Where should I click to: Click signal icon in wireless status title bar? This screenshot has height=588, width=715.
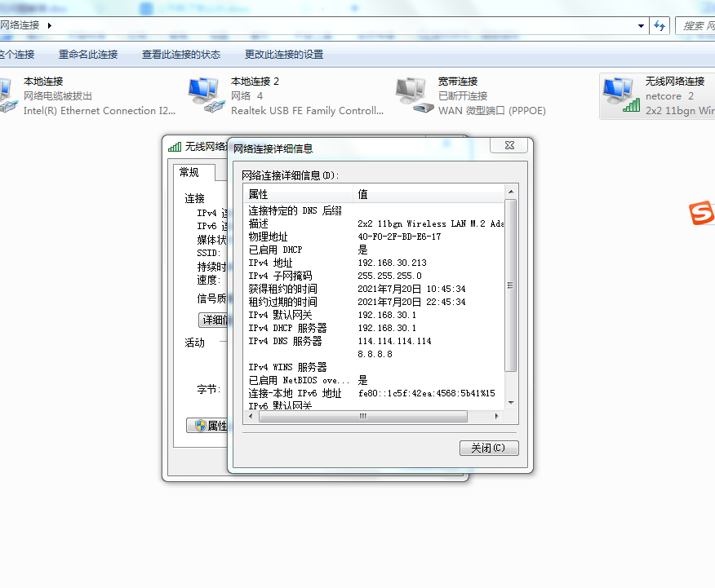tap(175, 147)
